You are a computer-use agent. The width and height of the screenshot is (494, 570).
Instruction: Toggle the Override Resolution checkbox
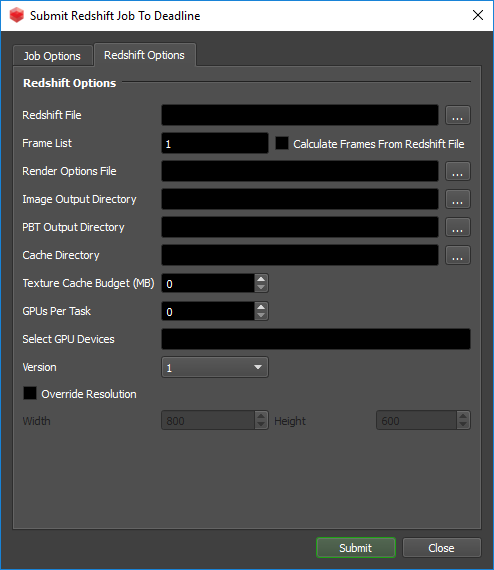(x=30, y=393)
